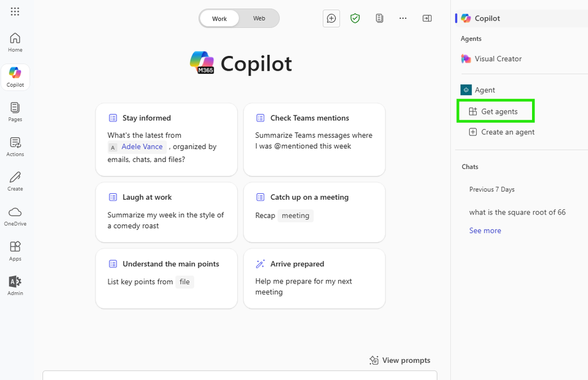Select the Work mode toggle

(x=220, y=18)
